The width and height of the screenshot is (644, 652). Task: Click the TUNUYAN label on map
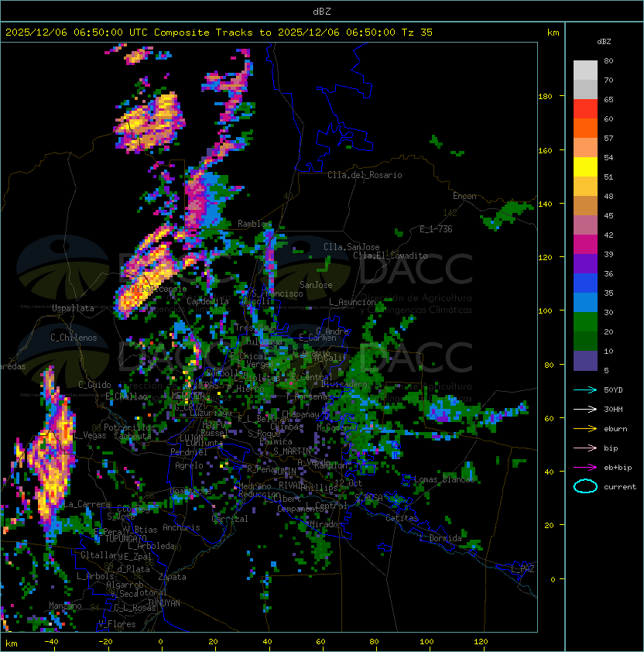[x=164, y=603]
